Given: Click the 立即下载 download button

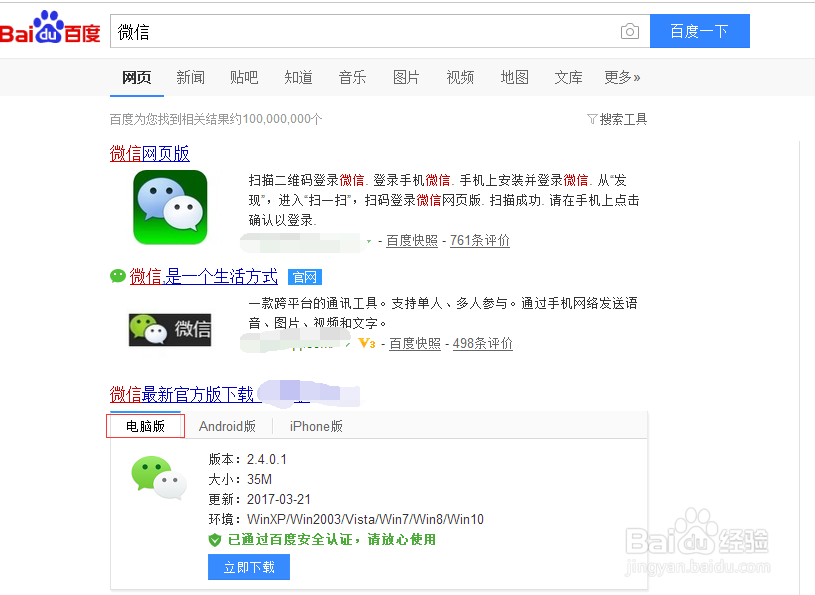Looking at the screenshot, I should tap(248, 566).
